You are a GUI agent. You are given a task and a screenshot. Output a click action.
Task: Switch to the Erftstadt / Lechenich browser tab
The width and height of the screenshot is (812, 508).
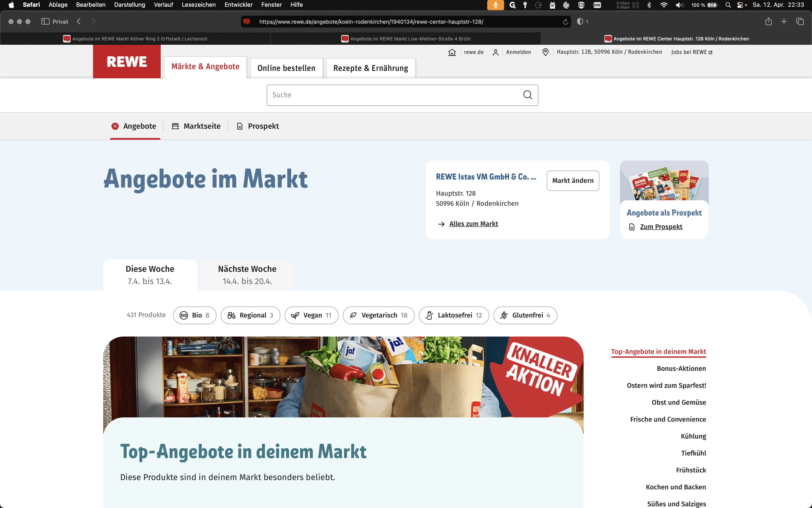click(135, 39)
